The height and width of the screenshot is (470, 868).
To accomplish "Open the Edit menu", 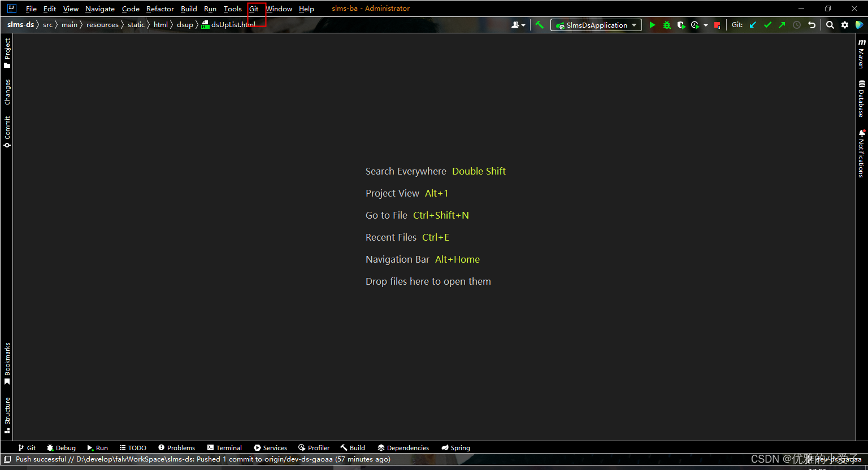I will [x=50, y=8].
